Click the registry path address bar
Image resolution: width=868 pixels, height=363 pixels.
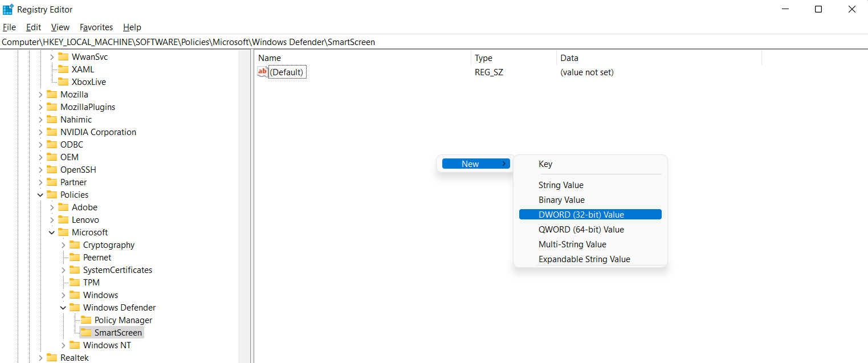coord(399,42)
